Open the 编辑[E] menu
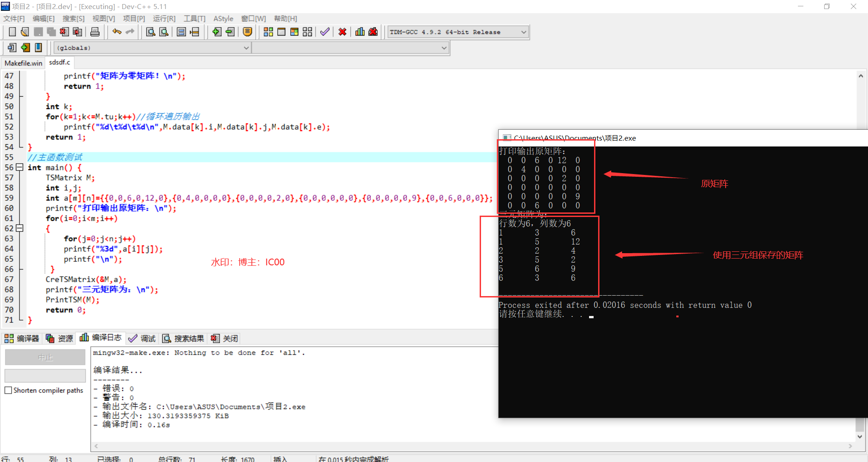 pyautogui.click(x=43, y=19)
